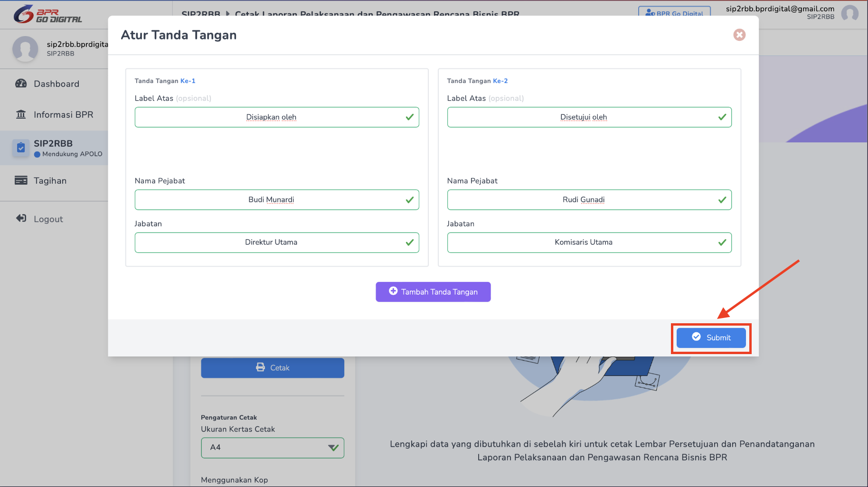868x487 pixels.
Task: Log out via the sidebar Logout item
Action: click(54, 219)
